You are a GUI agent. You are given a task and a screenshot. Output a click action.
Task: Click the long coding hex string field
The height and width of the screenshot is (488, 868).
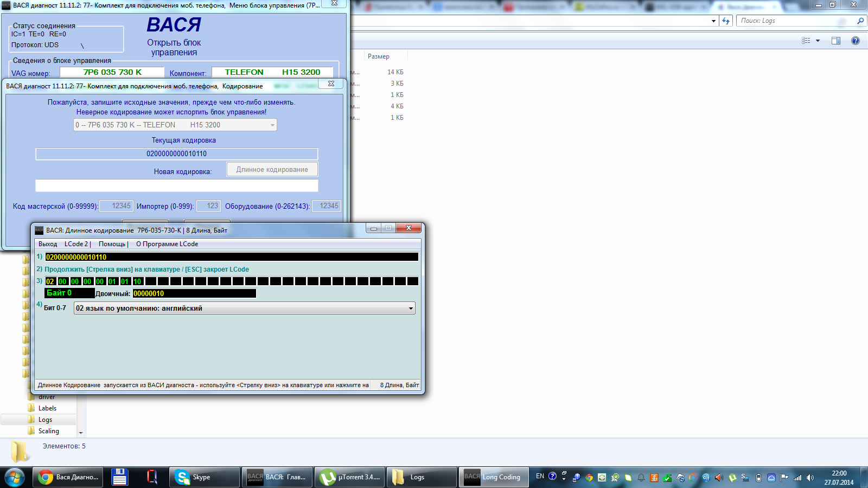coord(231,257)
